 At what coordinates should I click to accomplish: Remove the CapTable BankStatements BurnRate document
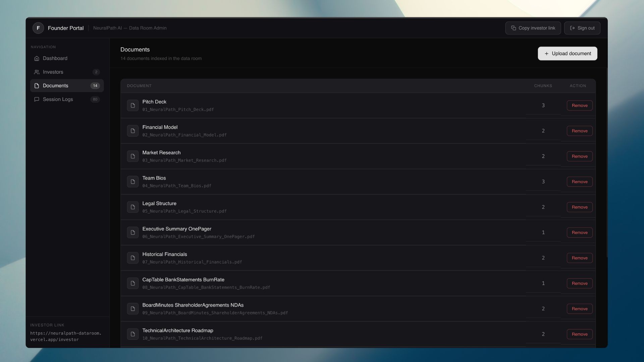(580, 284)
